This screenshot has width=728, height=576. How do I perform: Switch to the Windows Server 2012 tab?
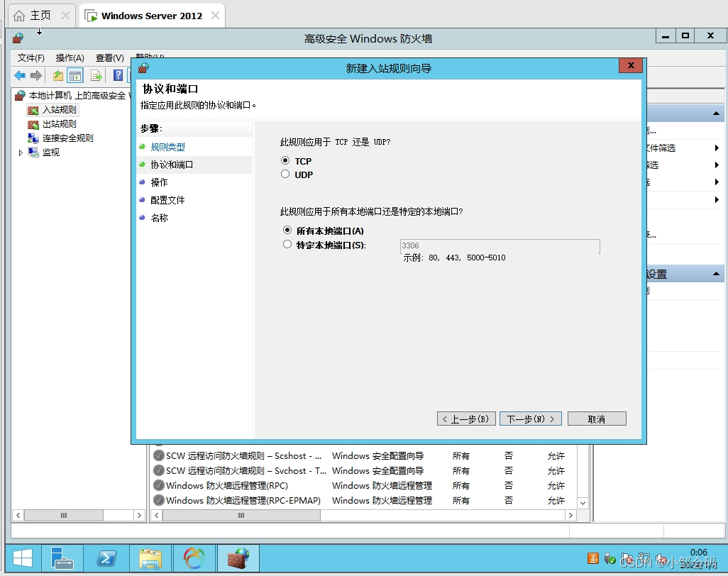click(151, 16)
